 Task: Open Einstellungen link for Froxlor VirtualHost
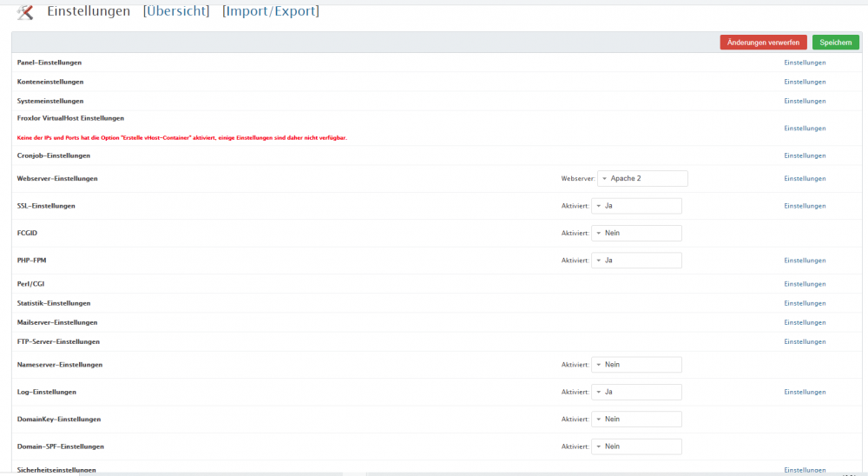(x=805, y=128)
